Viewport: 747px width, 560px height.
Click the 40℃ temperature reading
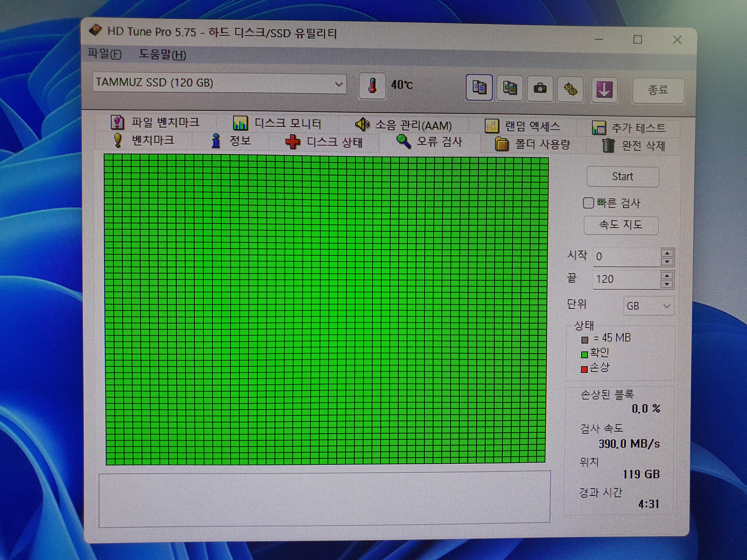tap(402, 84)
